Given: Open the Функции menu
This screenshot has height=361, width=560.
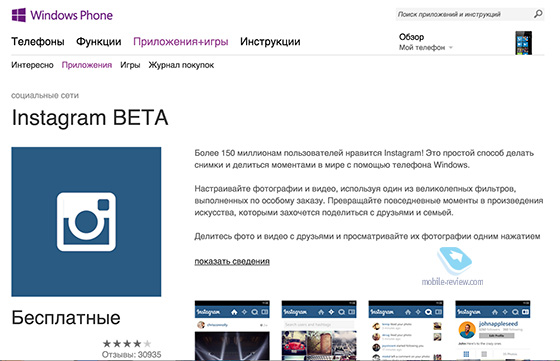Looking at the screenshot, I should (99, 42).
